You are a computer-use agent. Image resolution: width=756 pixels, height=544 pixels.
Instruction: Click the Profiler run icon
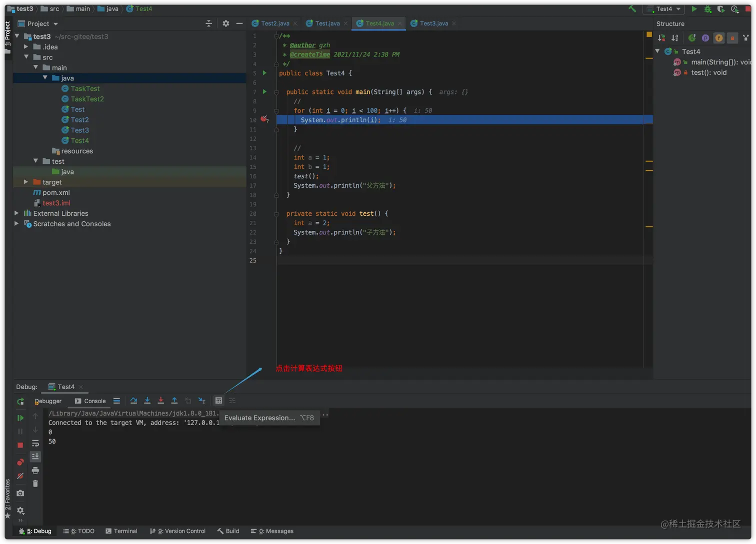(x=734, y=9)
